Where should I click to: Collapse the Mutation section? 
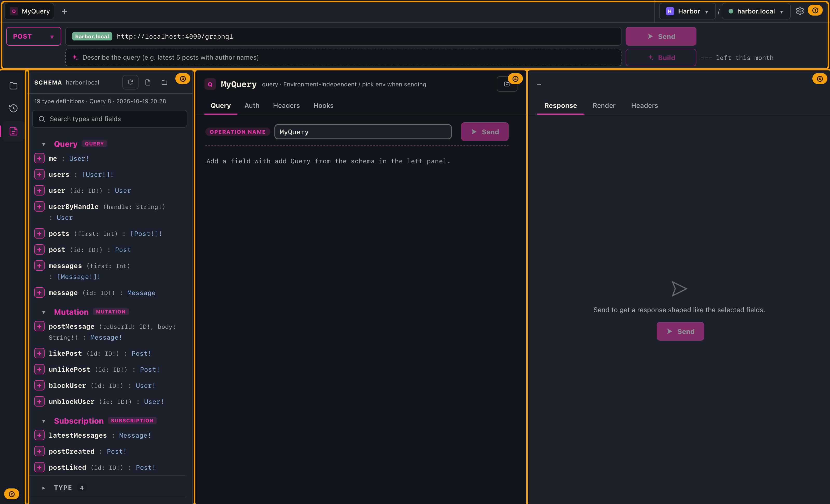click(x=44, y=312)
